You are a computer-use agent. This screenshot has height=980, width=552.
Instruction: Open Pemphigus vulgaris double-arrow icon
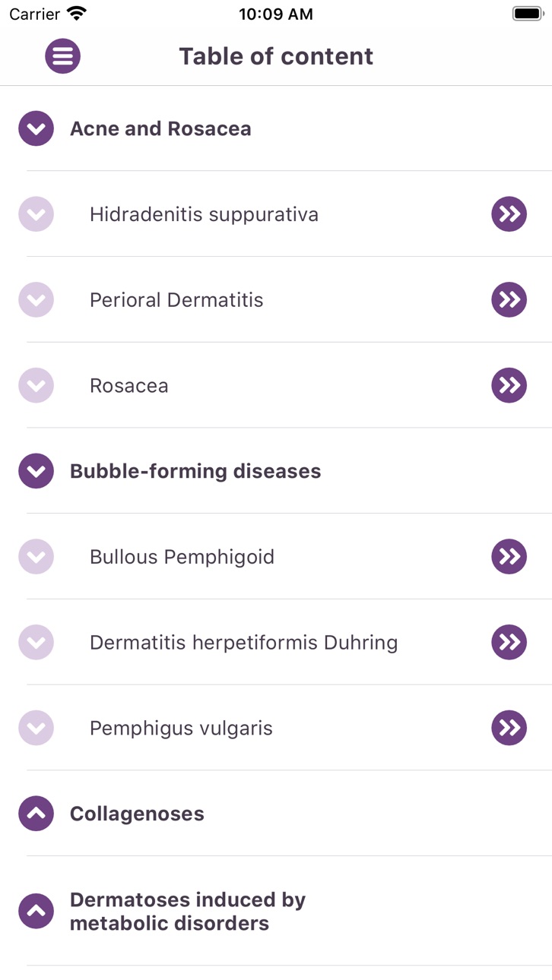509,728
